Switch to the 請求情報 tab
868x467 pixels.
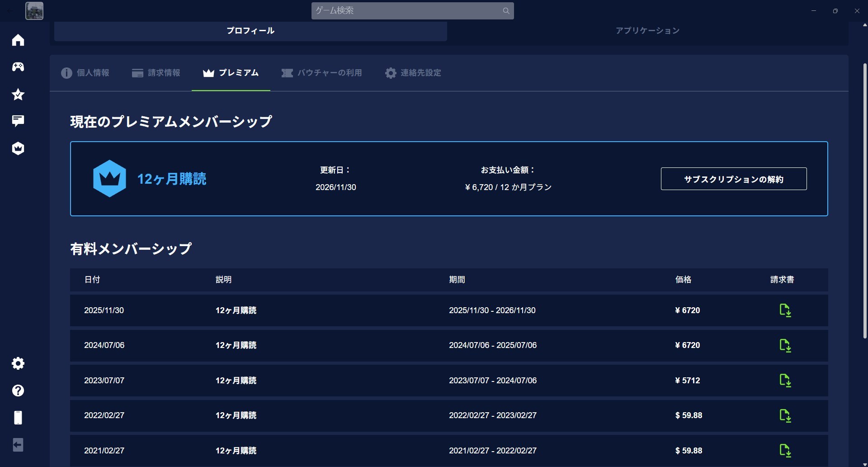click(x=156, y=73)
